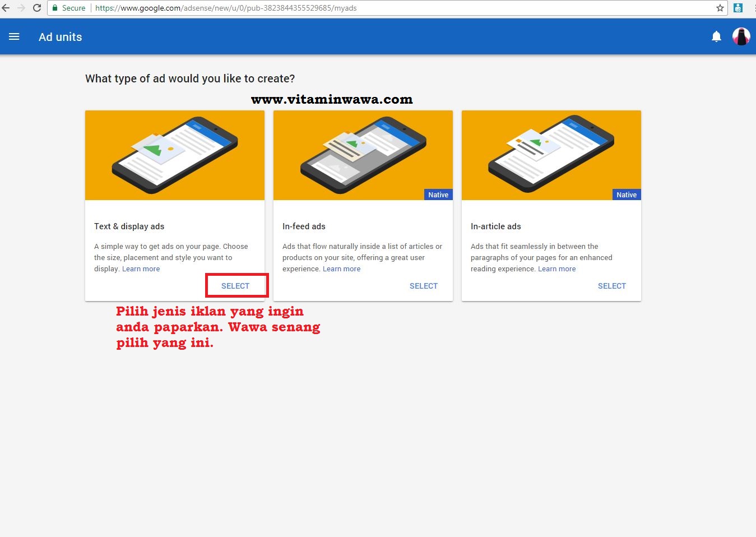Click SELECT for Text & display ads
The height and width of the screenshot is (537, 756).
pos(236,285)
